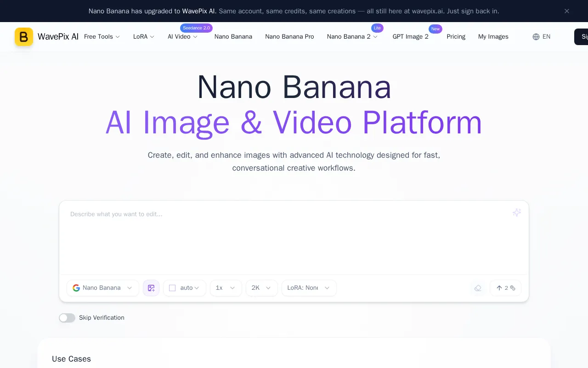Viewport: 588px width, 368px height.
Task: Expand the LoRA navigation menu
Action: click(x=144, y=37)
